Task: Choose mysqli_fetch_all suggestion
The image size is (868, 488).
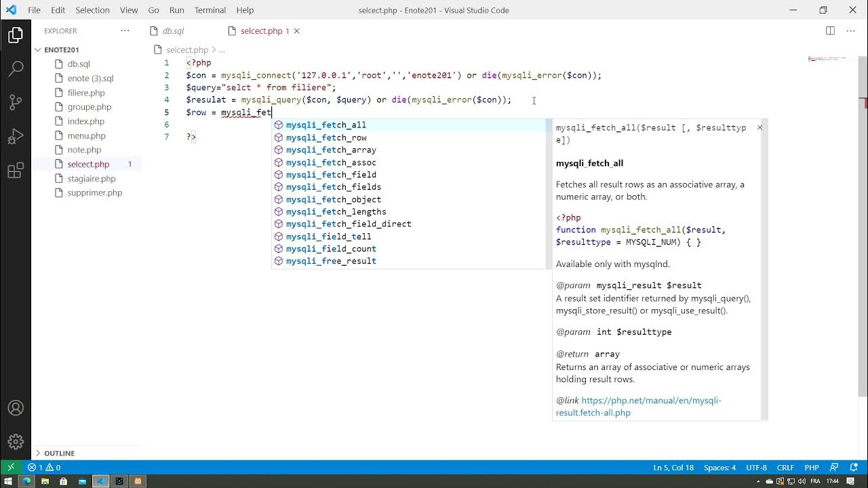Action: (x=409, y=125)
